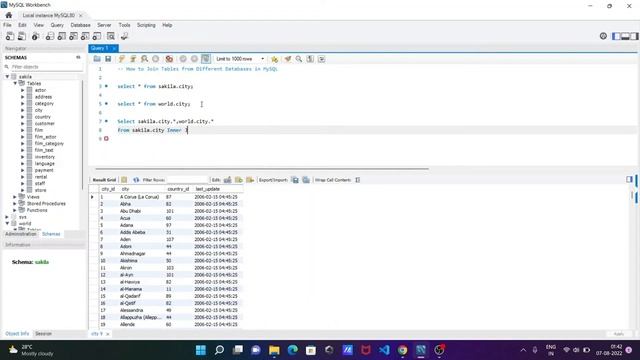Toggle invisible characters display
This screenshot has height=360, width=640.
310,59
